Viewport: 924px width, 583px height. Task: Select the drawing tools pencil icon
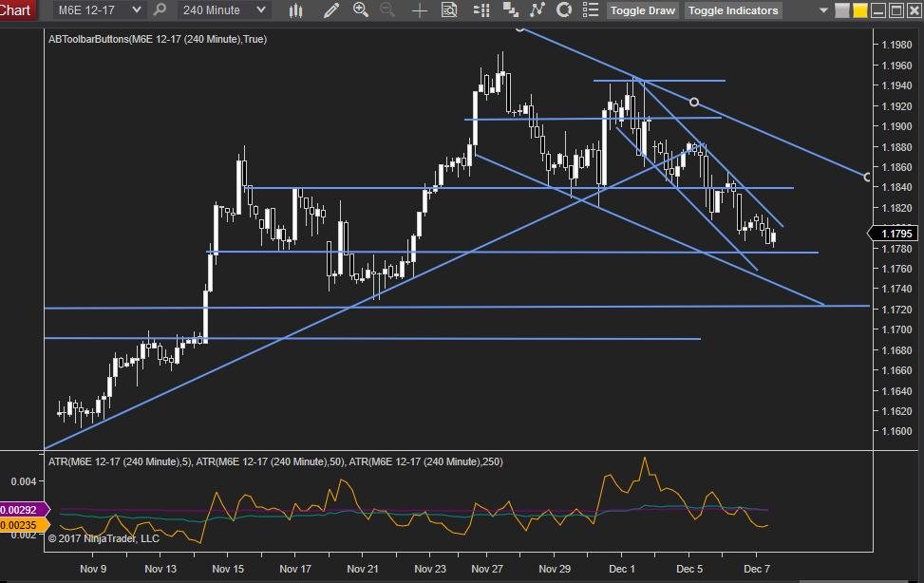pyautogui.click(x=331, y=10)
